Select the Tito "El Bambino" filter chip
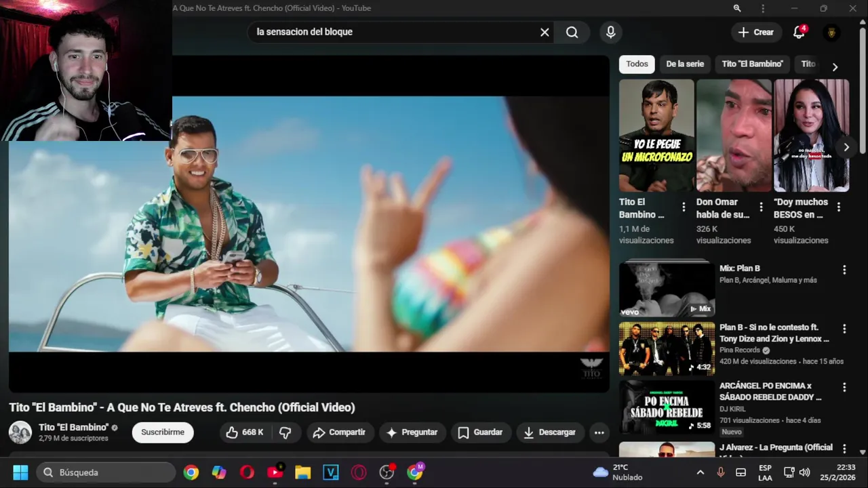The width and height of the screenshot is (868, 488). pos(752,64)
